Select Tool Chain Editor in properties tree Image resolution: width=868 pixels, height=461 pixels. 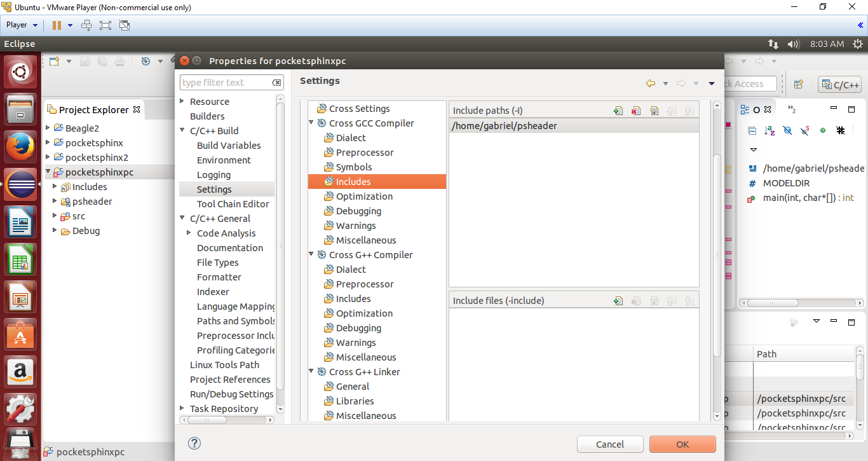coord(233,204)
